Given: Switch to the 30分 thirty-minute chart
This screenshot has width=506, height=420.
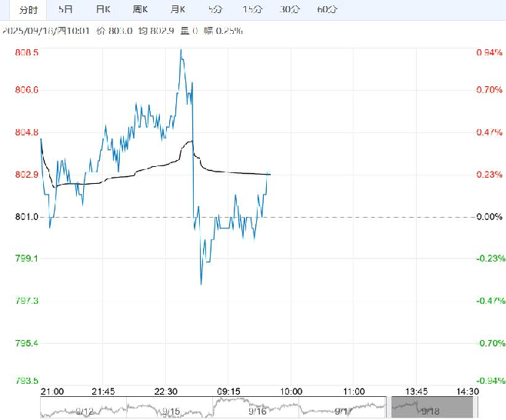Looking at the screenshot, I should point(290,9).
